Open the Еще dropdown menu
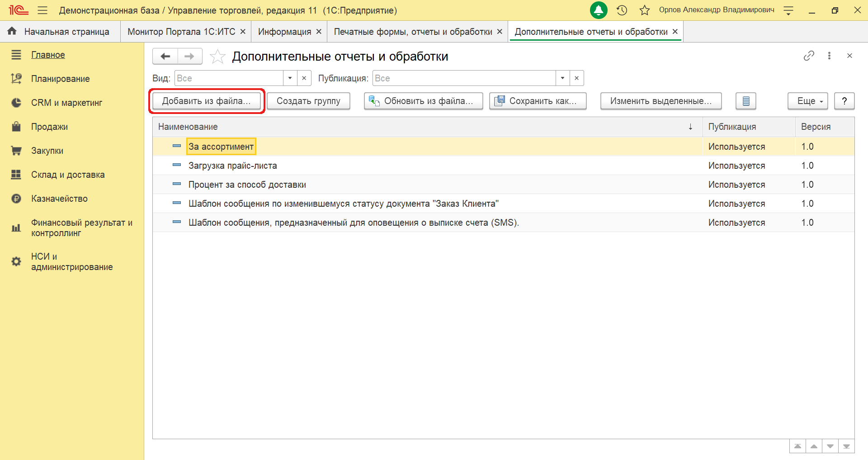Image resolution: width=868 pixels, height=460 pixels. point(807,101)
